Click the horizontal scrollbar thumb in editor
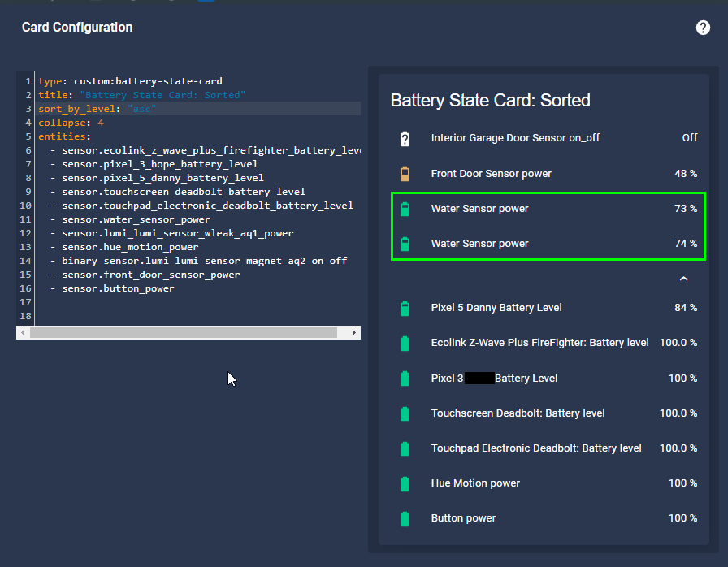 (184, 333)
